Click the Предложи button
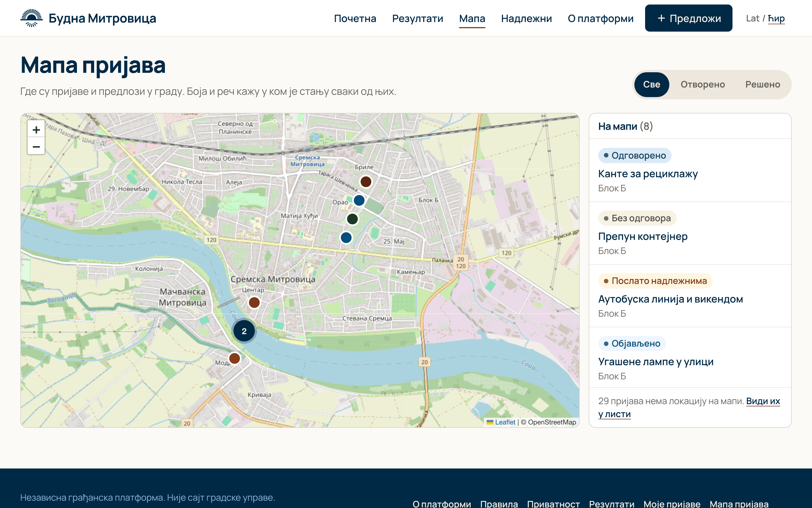 (689, 18)
